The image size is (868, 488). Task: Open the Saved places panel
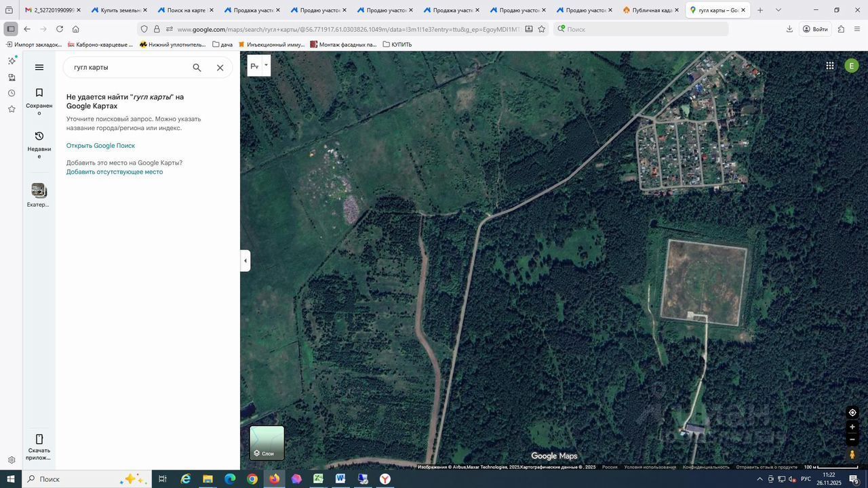point(39,101)
